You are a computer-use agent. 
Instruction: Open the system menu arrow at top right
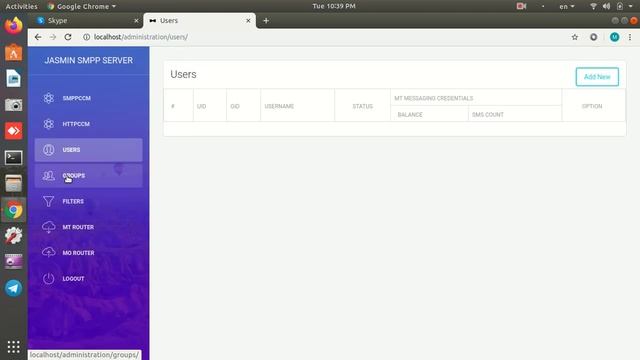click(631, 6)
